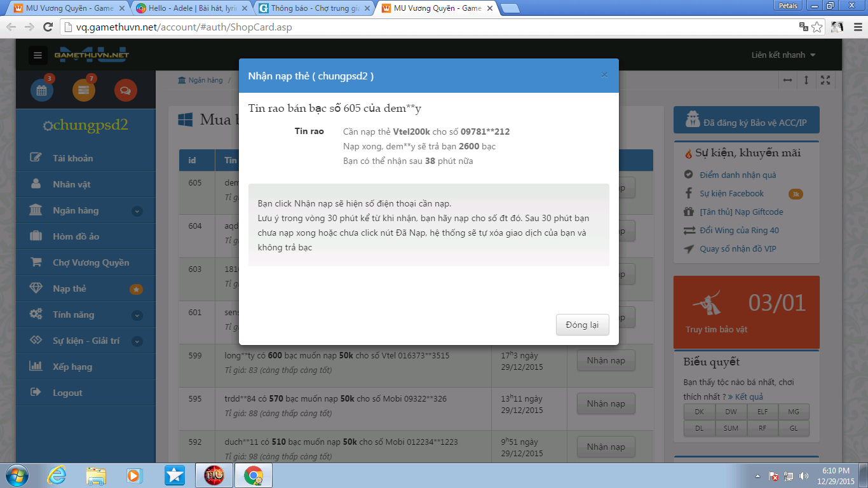Expand the Tính năng sidebar submenu
868x488 pixels.
pyautogui.click(x=137, y=315)
